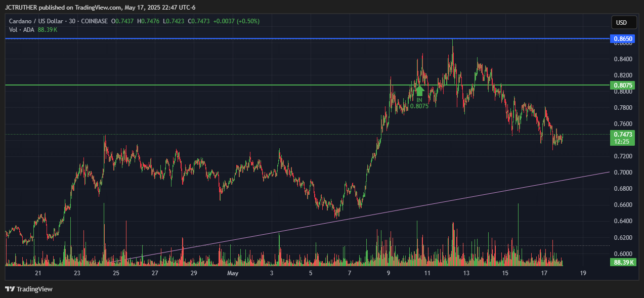Click date 27 on time axis
This screenshot has height=298, width=644.
click(155, 273)
